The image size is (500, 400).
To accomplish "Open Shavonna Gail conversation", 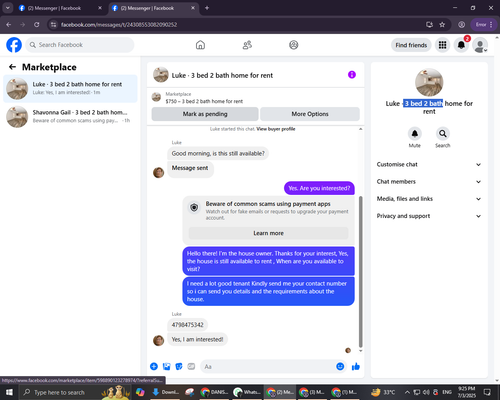I will pyautogui.click(x=70, y=117).
